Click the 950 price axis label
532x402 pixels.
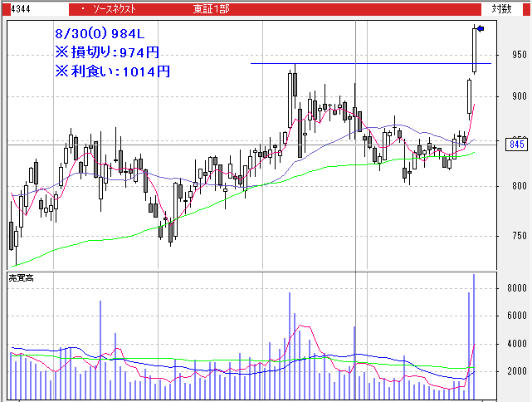pos(520,55)
